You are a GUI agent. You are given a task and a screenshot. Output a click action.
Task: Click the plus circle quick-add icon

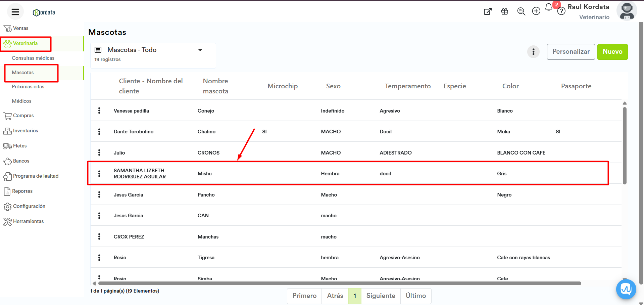(x=536, y=11)
